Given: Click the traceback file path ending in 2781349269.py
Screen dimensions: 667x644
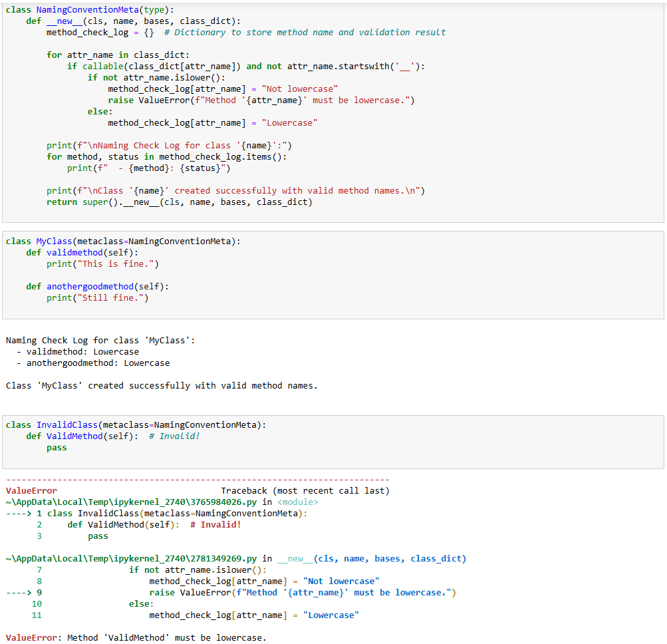Looking at the screenshot, I should pyautogui.click(x=131, y=559).
